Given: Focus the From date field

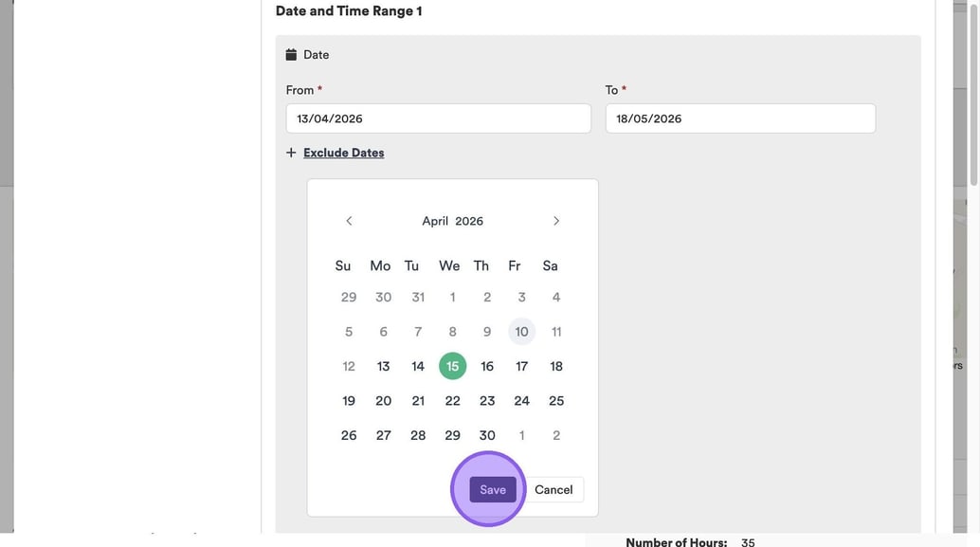Looking at the screenshot, I should 438,119.
